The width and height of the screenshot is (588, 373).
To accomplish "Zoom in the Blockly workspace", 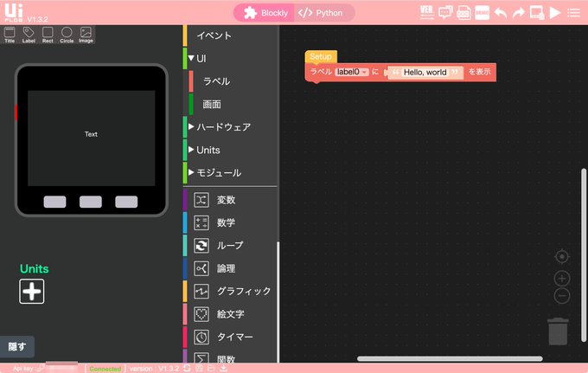I will pyautogui.click(x=562, y=279).
